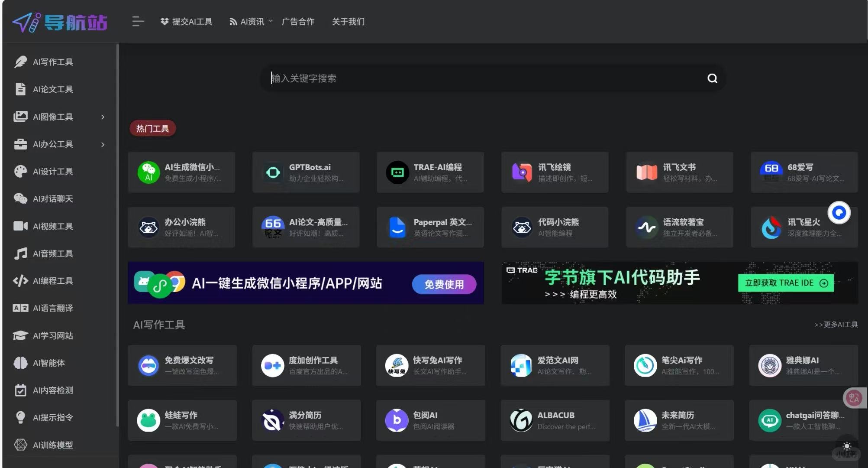This screenshot has height=468, width=868.
Task: Click the sidebar vertical scrollbar
Action: coord(117,234)
